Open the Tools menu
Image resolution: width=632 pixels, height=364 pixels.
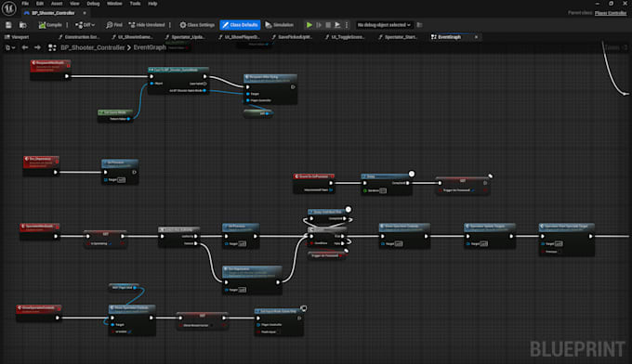tap(135, 4)
